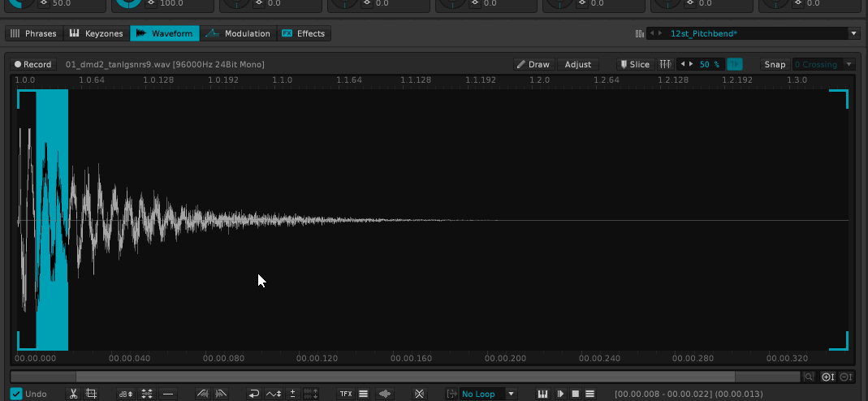
Task: Click the vertical zoom in icon
Action: coord(827,377)
